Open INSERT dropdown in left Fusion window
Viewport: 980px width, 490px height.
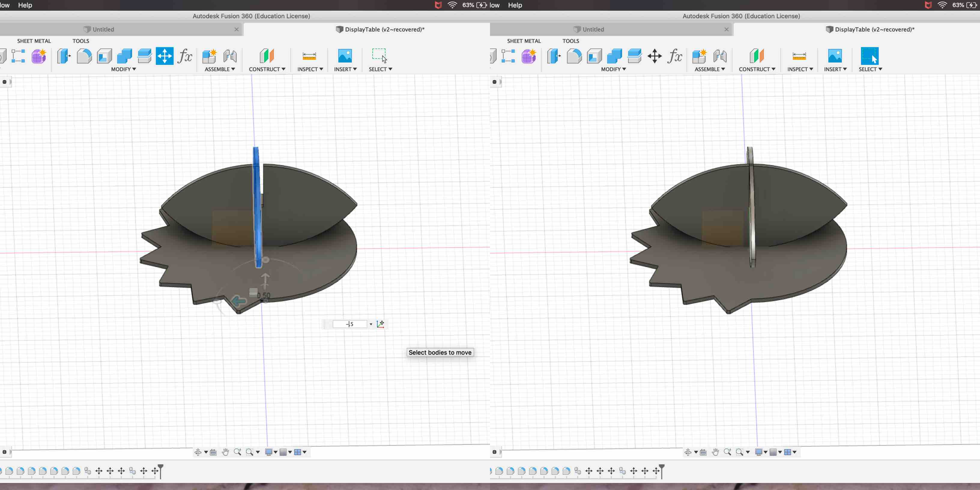(x=346, y=69)
